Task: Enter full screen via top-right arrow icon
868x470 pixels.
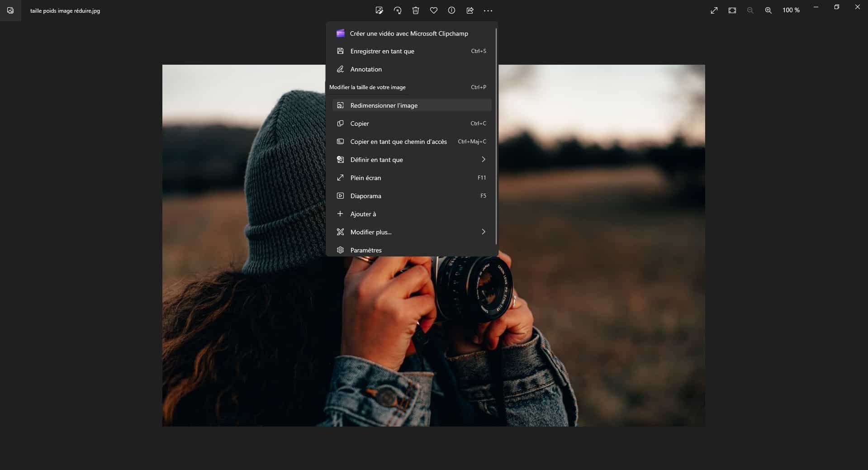Action: pos(714,10)
